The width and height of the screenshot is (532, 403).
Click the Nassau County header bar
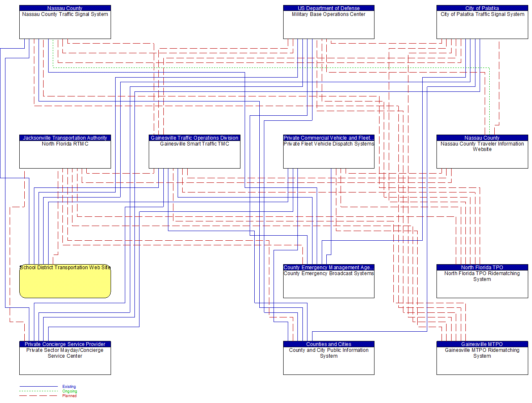pos(65,8)
